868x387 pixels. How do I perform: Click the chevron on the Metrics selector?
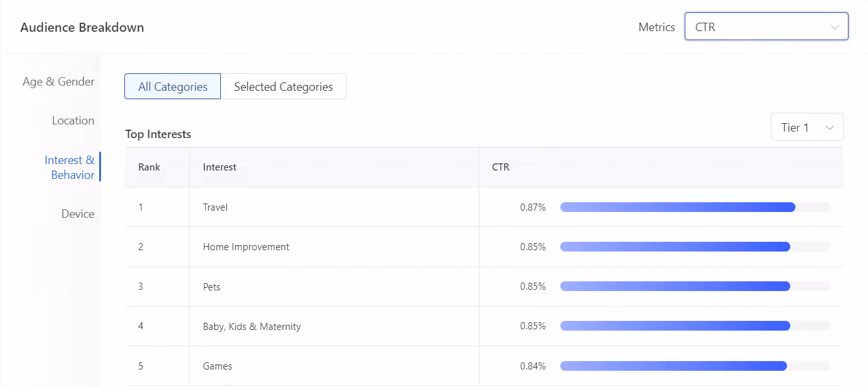click(x=835, y=27)
